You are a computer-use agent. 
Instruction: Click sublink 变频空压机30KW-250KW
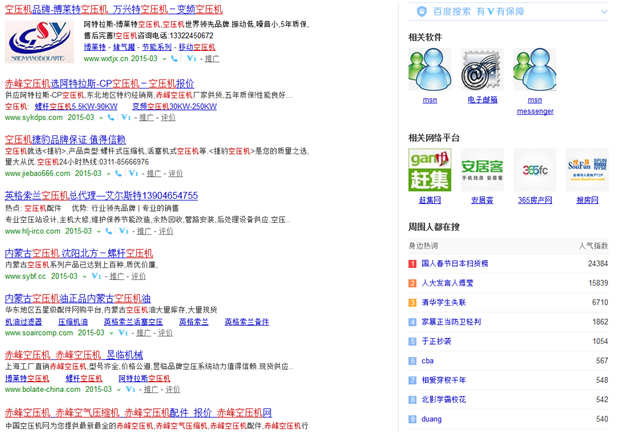click(x=174, y=107)
